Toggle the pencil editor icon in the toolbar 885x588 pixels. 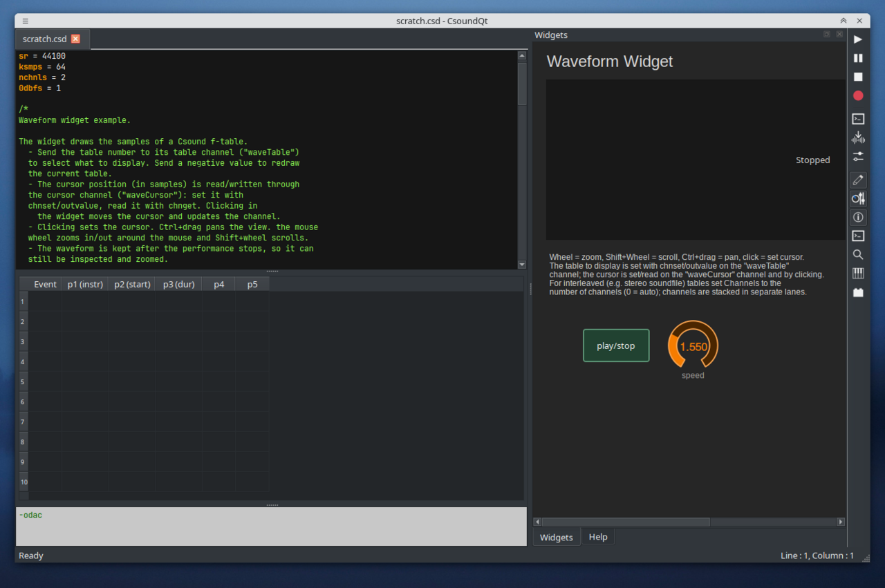858,180
